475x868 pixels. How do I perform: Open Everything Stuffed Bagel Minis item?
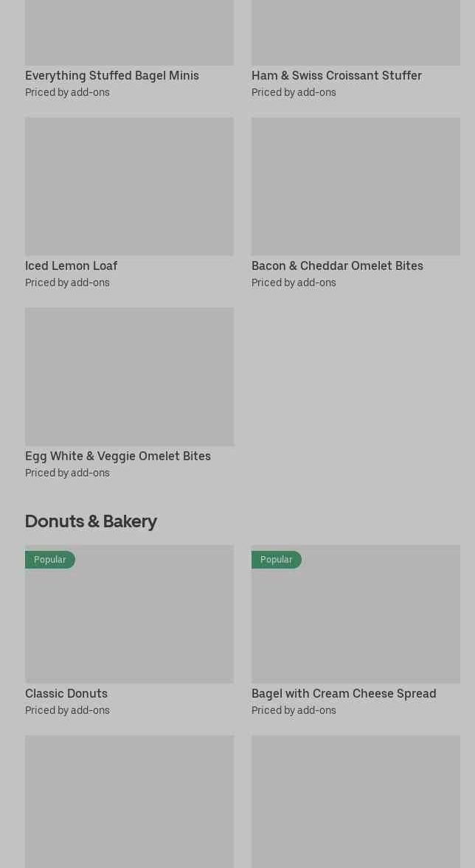coord(112,75)
